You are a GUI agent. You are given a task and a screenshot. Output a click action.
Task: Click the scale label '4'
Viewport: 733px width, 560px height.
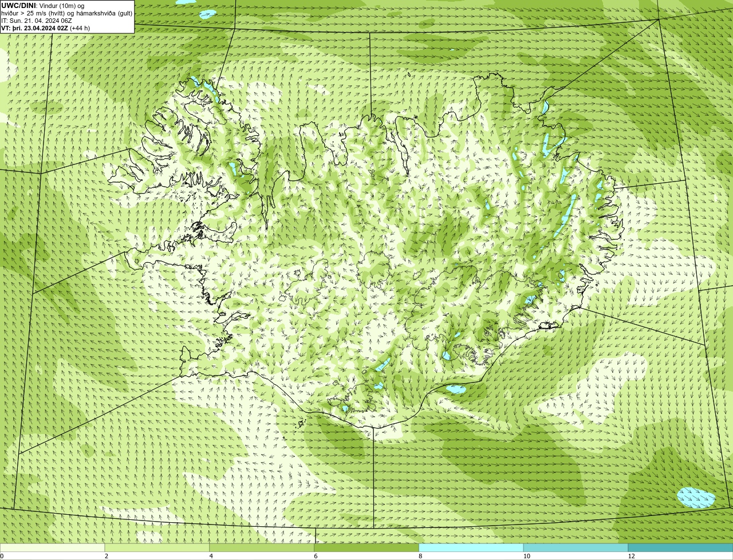point(211,556)
